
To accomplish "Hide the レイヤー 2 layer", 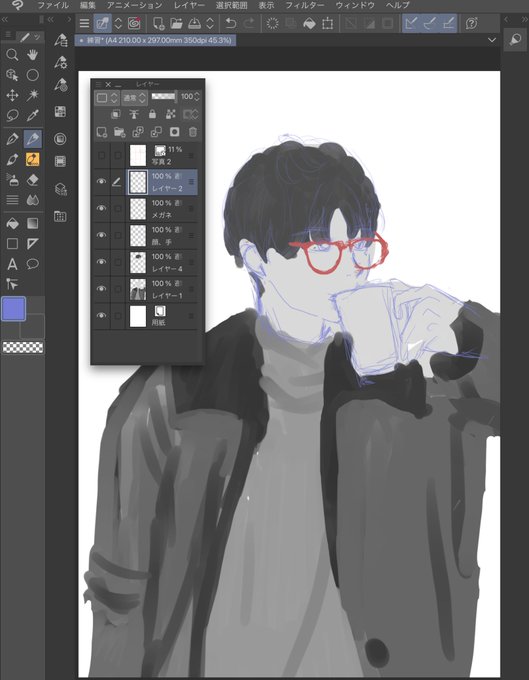I will tap(101, 182).
